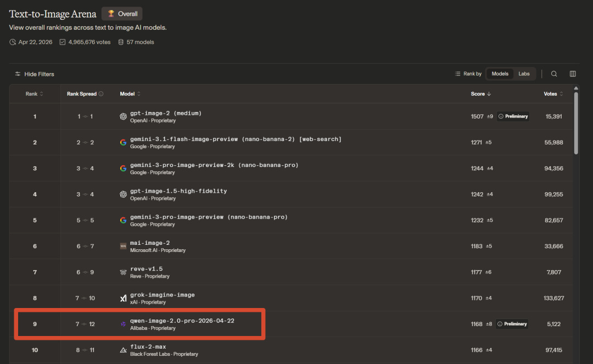Open the column view settings icon
This screenshot has height=364, width=593.
tap(573, 74)
